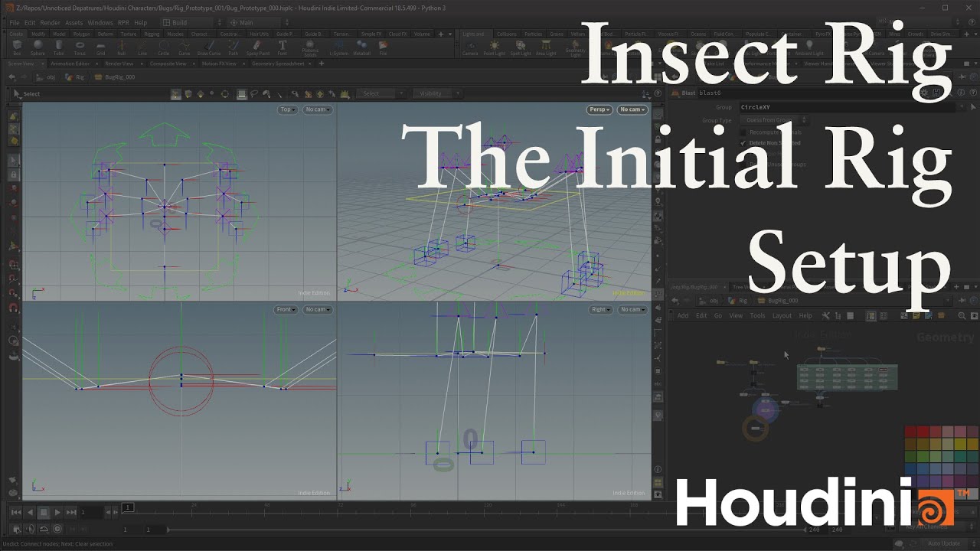Select the Null shelf tool

pos(121,48)
